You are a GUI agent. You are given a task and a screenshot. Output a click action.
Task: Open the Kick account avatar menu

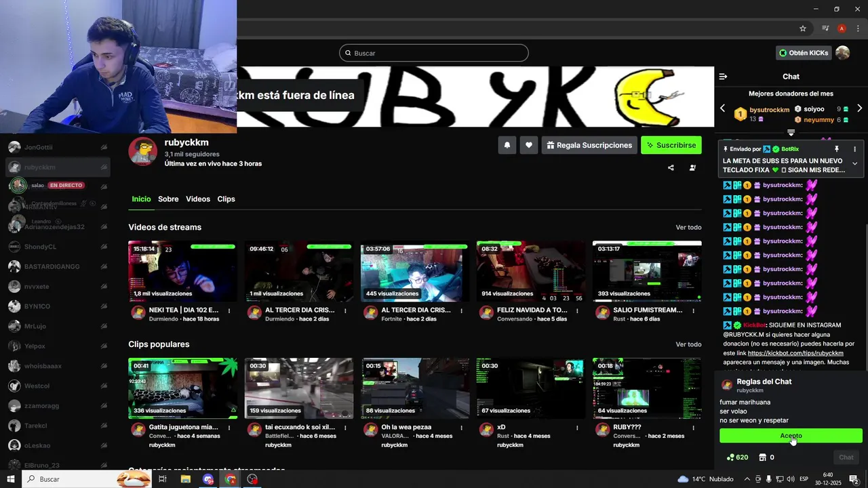(x=842, y=53)
